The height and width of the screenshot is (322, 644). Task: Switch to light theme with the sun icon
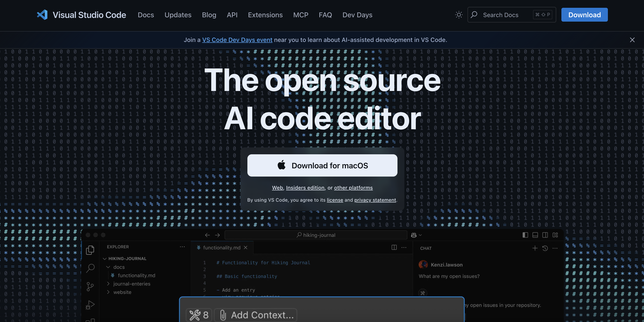(459, 14)
